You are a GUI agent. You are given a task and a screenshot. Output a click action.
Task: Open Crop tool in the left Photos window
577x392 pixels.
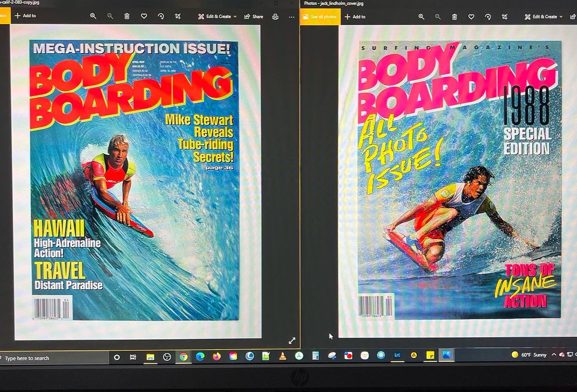[178, 16]
